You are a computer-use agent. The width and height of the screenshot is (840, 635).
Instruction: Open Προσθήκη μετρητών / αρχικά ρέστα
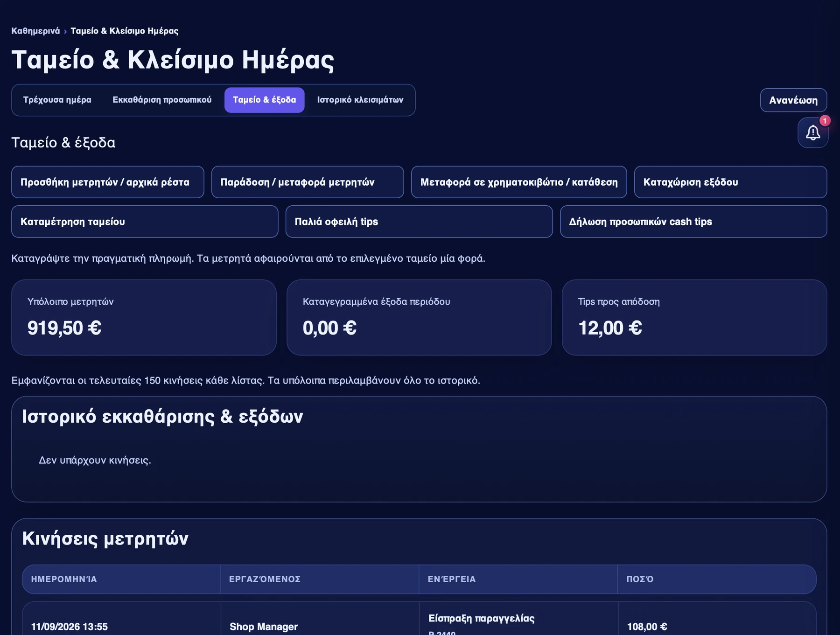[108, 182]
